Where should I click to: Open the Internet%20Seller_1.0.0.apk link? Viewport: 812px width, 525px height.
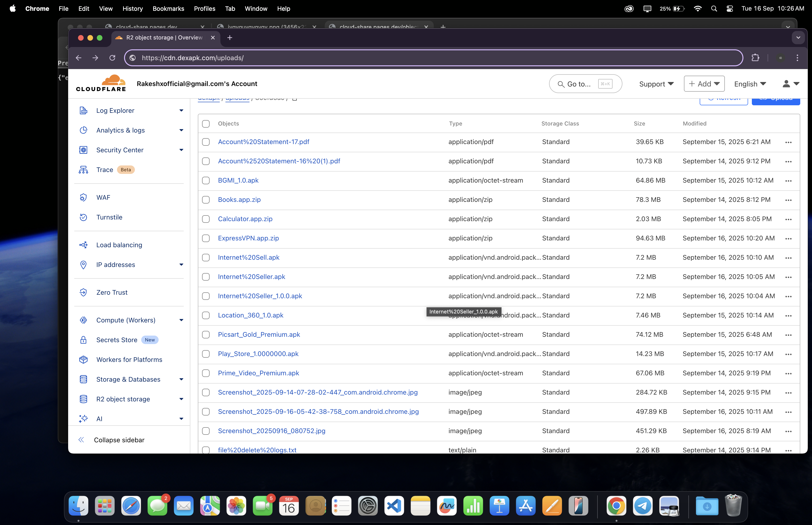(x=260, y=296)
